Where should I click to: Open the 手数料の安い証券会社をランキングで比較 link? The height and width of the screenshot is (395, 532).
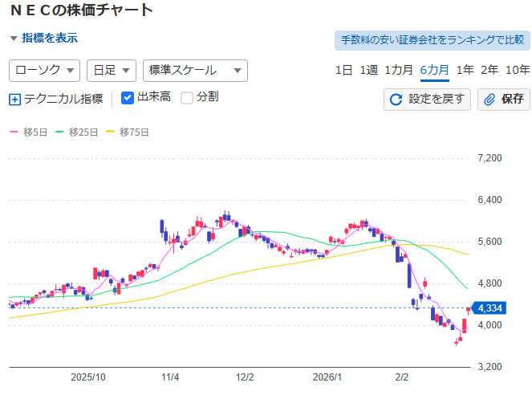tap(432, 40)
